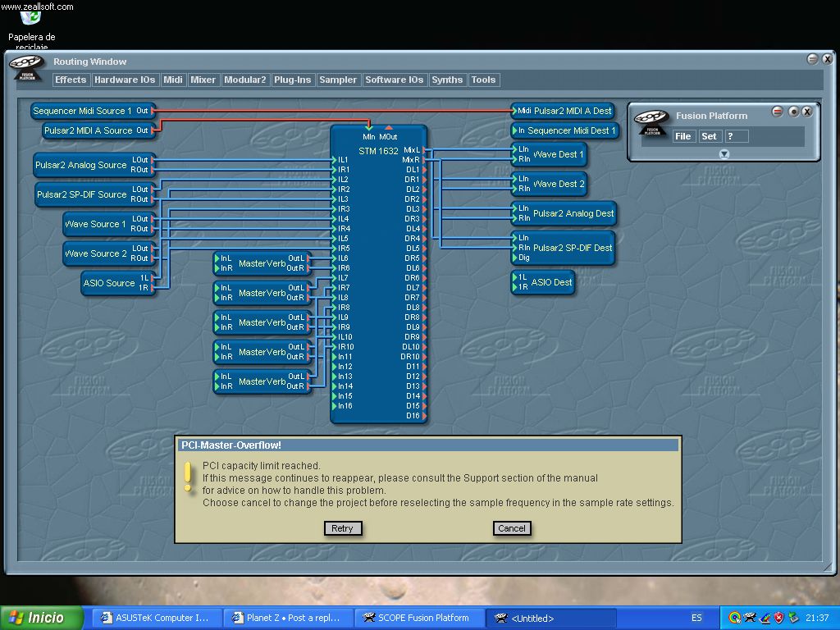Open File menu in Fusion Platform panel
Screen dimensions: 840x630
tap(683, 136)
